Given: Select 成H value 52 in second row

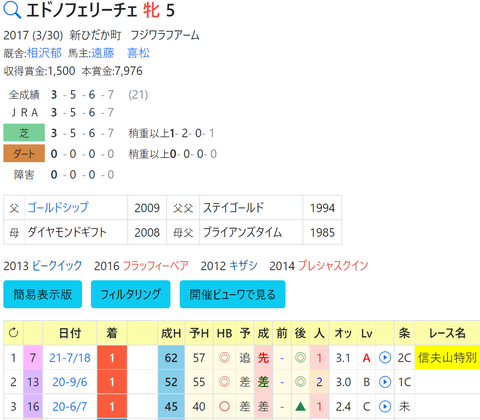Looking at the screenshot, I should (x=171, y=382).
